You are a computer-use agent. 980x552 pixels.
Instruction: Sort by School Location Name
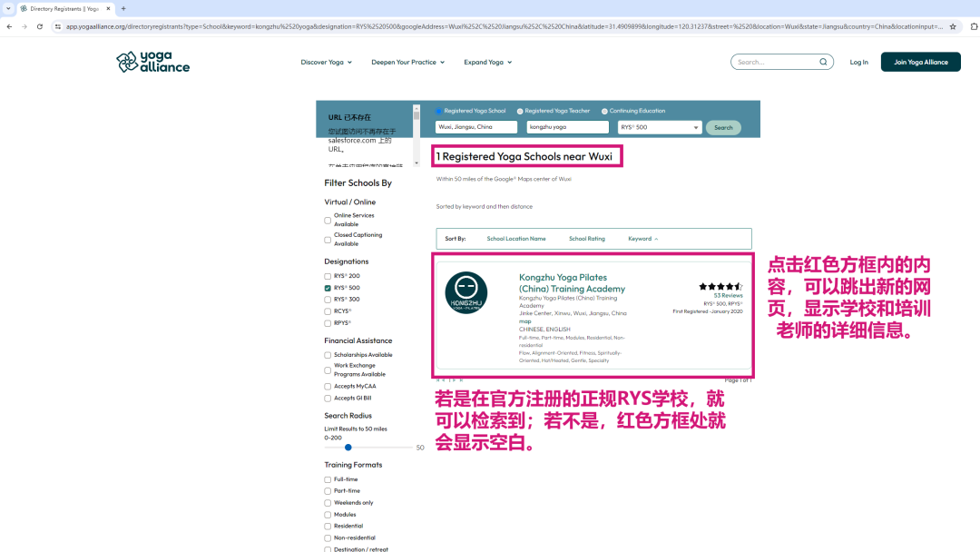[x=516, y=239]
